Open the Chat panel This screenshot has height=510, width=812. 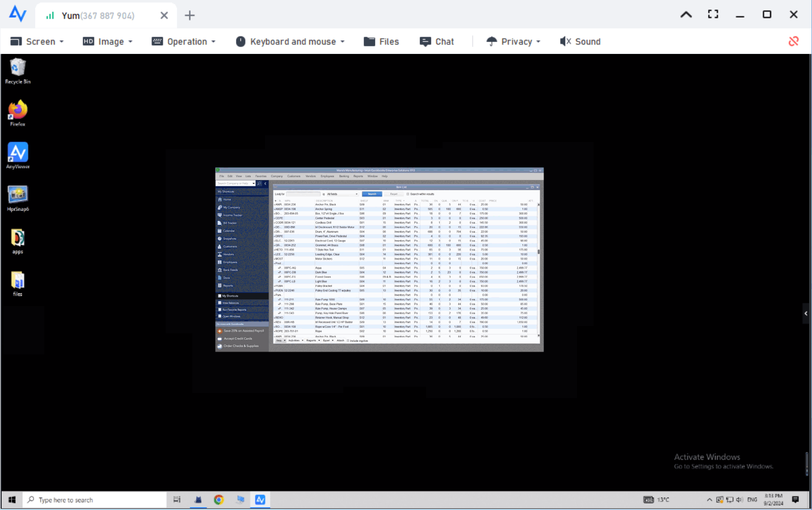pos(437,41)
